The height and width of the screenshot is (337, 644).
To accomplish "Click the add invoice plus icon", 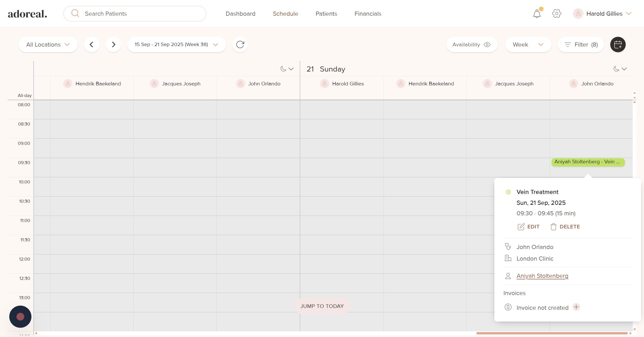I will pyautogui.click(x=576, y=307).
